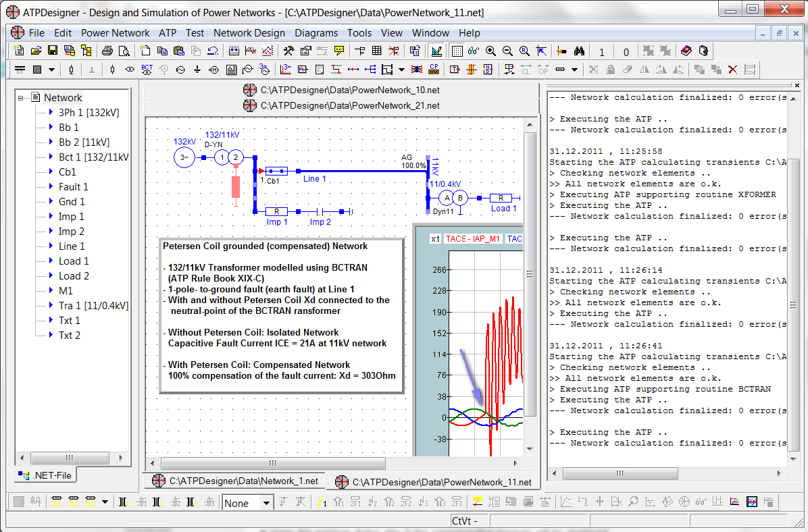
Task: Collapse the Network tree root node
Action: point(22,98)
